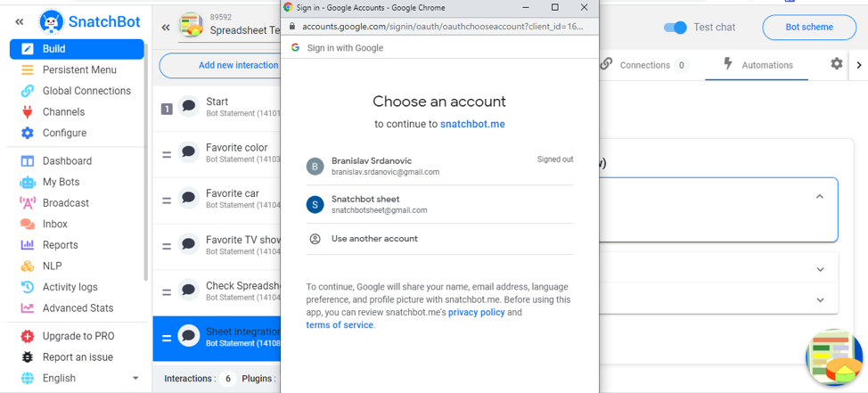This screenshot has height=393, width=868.
Task: Click drag handle of Favorite color row
Action: [166, 154]
